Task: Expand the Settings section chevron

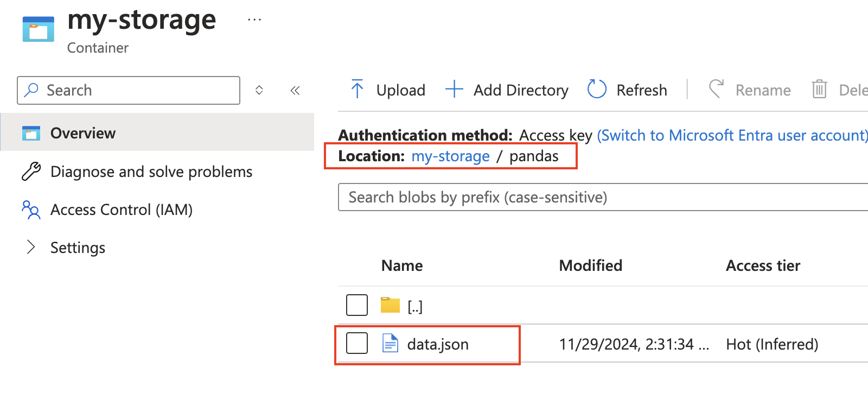Action: 31,247
